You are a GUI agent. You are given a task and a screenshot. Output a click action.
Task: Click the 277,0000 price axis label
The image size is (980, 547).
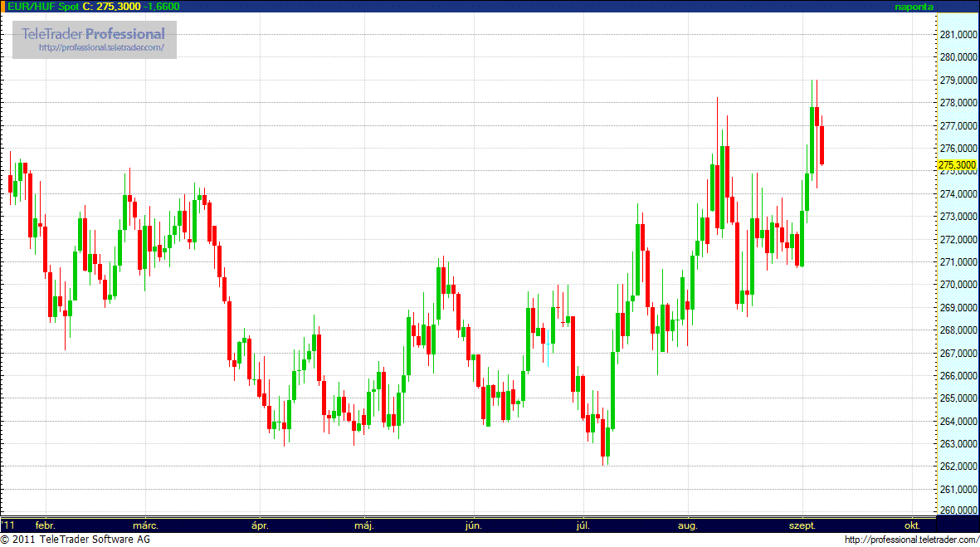point(958,126)
